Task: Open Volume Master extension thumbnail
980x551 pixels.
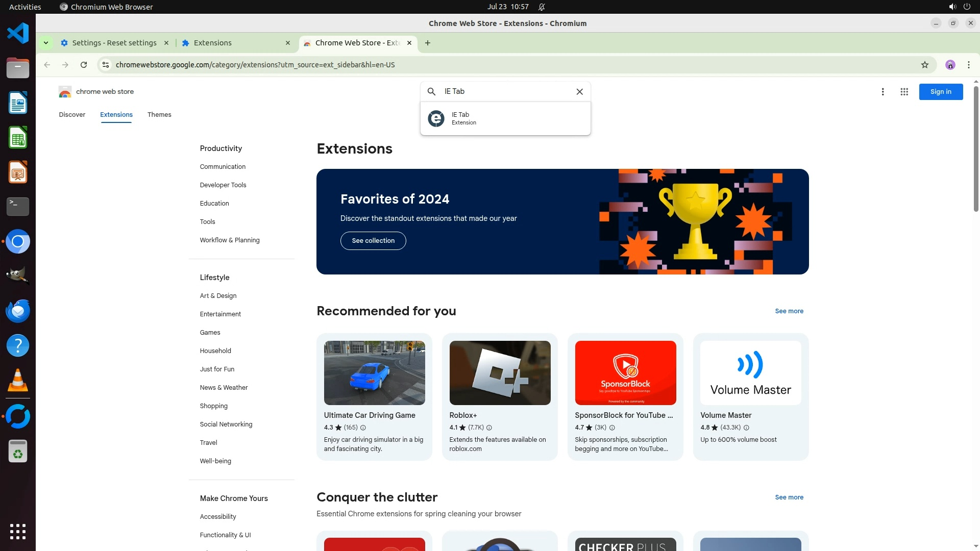Action: pyautogui.click(x=750, y=373)
